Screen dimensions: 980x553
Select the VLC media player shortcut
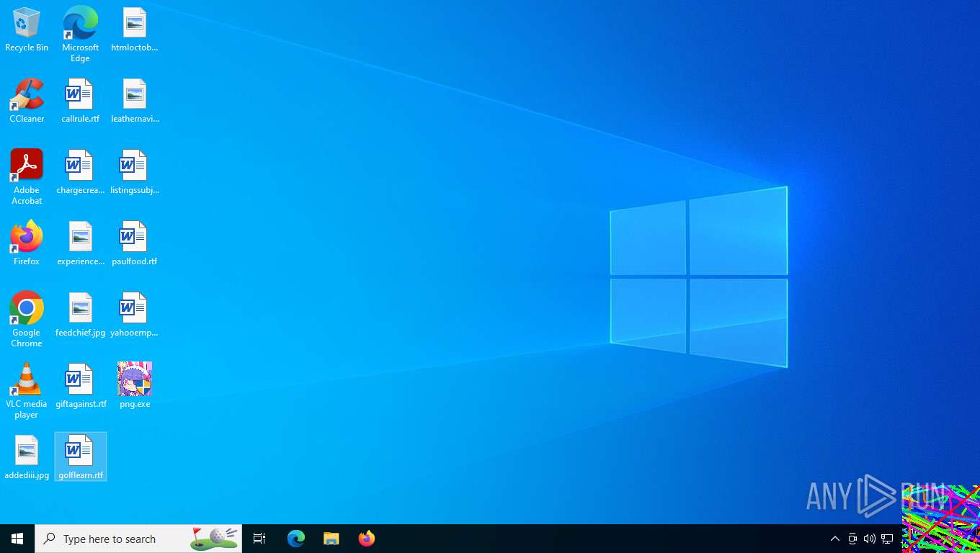[x=27, y=391]
